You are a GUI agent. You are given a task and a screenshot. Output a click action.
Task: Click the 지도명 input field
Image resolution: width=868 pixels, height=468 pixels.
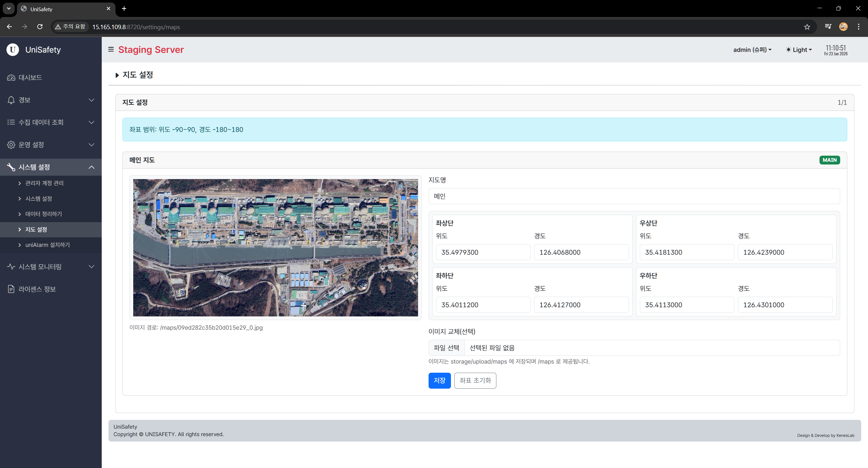point(634,196)
